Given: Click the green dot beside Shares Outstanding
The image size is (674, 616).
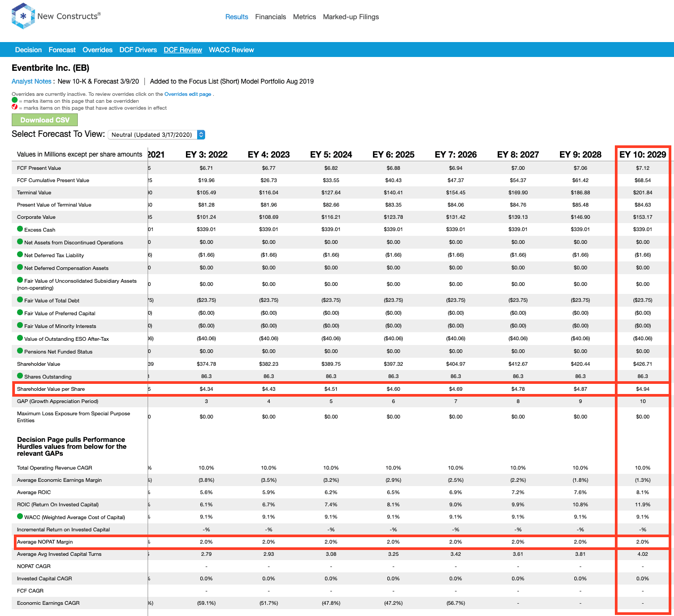Looking at the screenshot, I should pos(20,376).
